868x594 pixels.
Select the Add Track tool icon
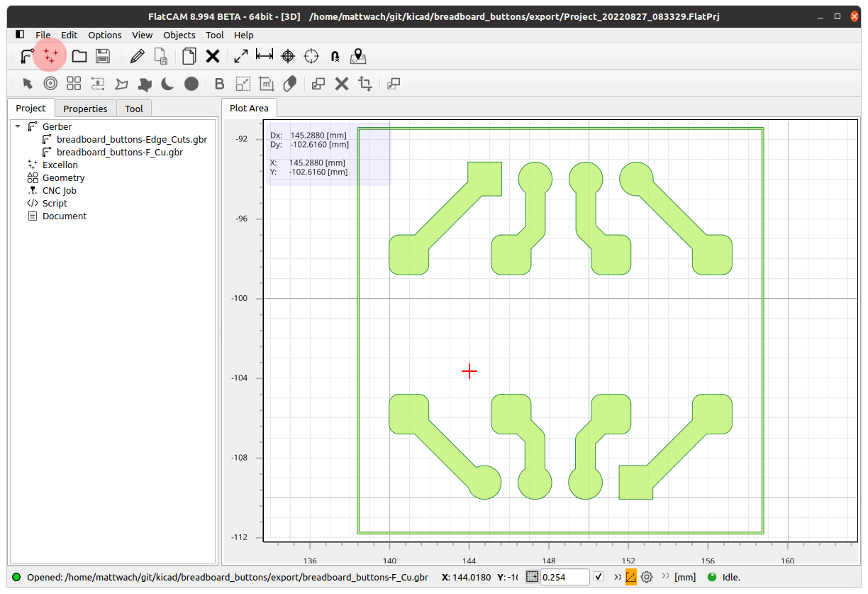[98, 84]
